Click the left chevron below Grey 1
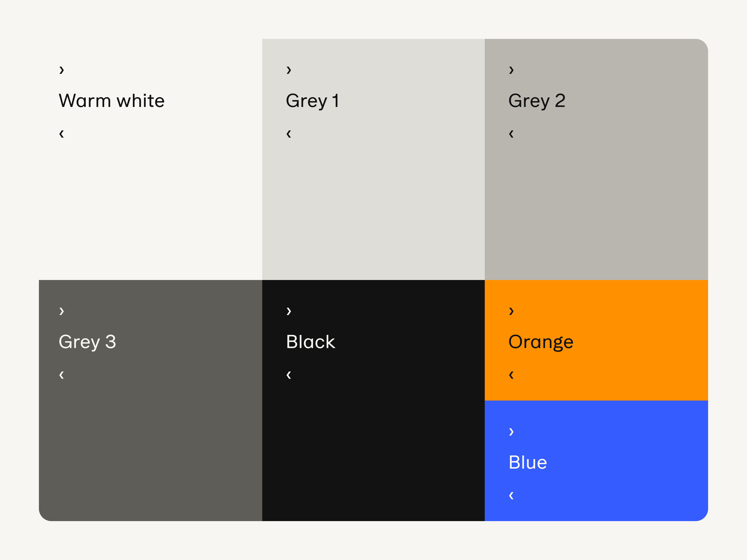The height and width of the screenshot is (560, 747). pos(289,134)
